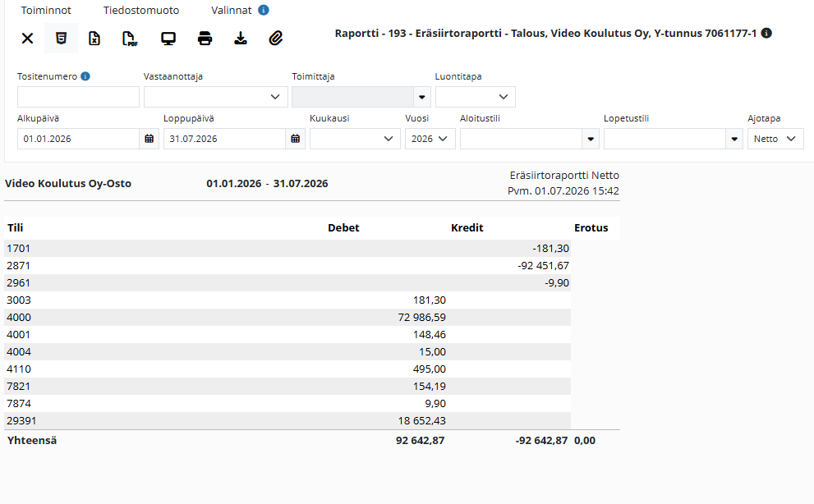The image size is (814, 504).
Task: Print the report with printer icon
Action: click(x=205, y=39)
